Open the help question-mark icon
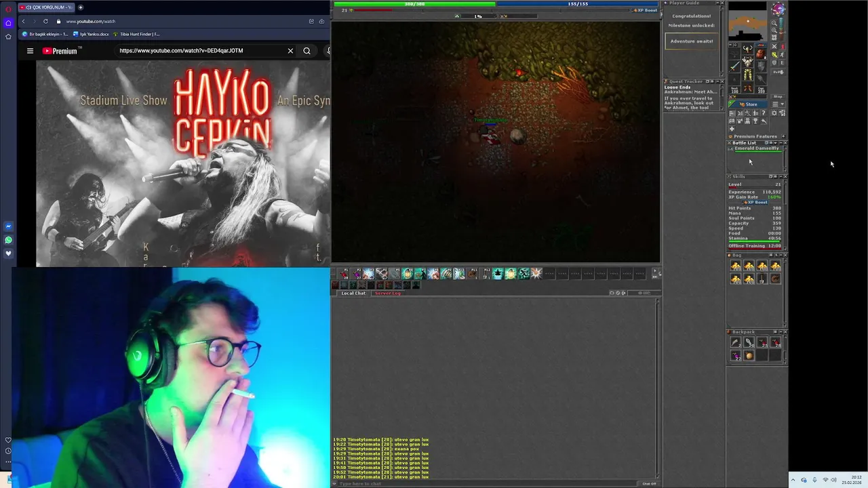The image size is (868, 488). [764, 113]
